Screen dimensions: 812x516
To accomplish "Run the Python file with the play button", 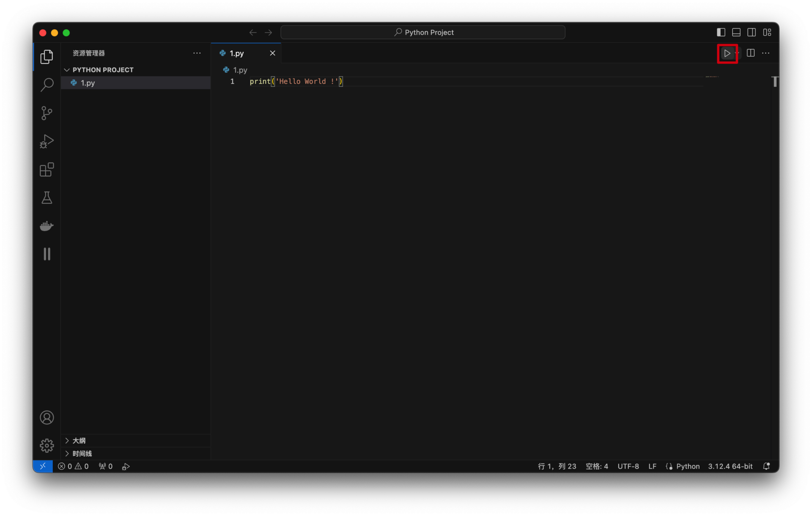I will click(727, 53).
